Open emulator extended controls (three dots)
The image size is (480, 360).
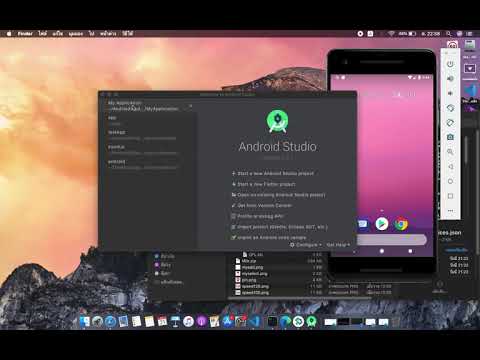click(450, 210)
